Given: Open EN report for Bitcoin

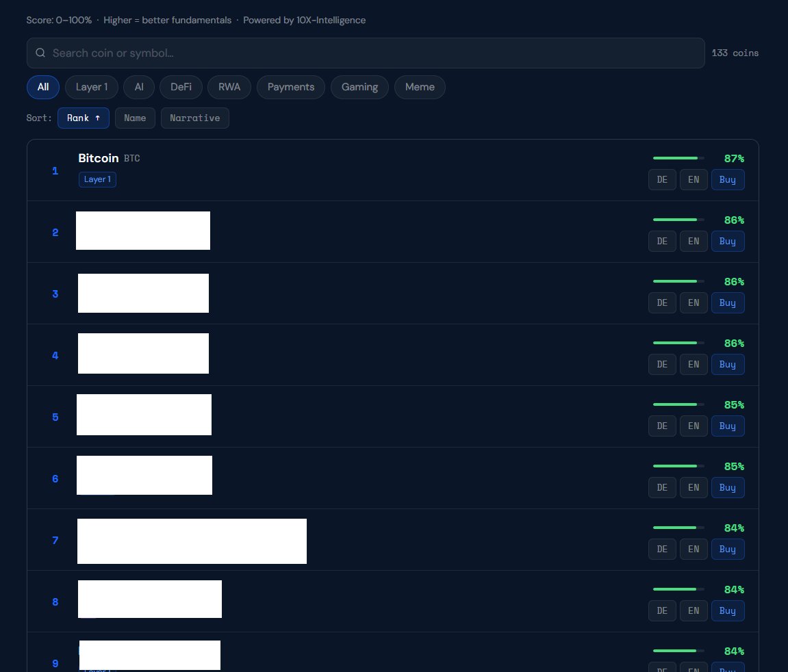Looking at the screenshot, I should (694, 179).
